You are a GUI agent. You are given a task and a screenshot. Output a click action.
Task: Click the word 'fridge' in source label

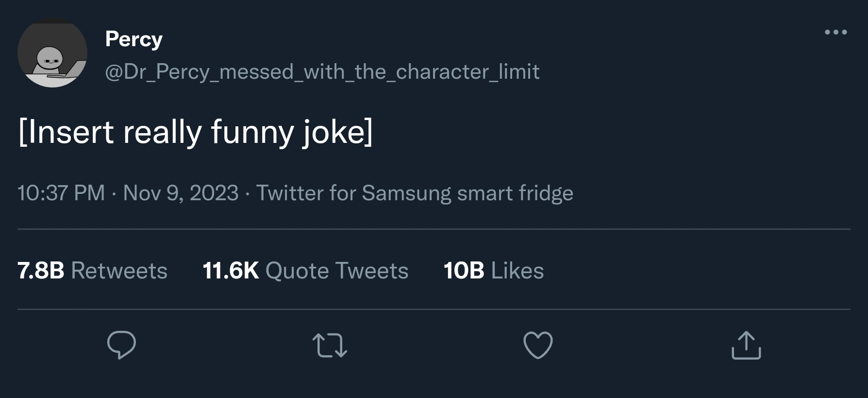point(546,193)
